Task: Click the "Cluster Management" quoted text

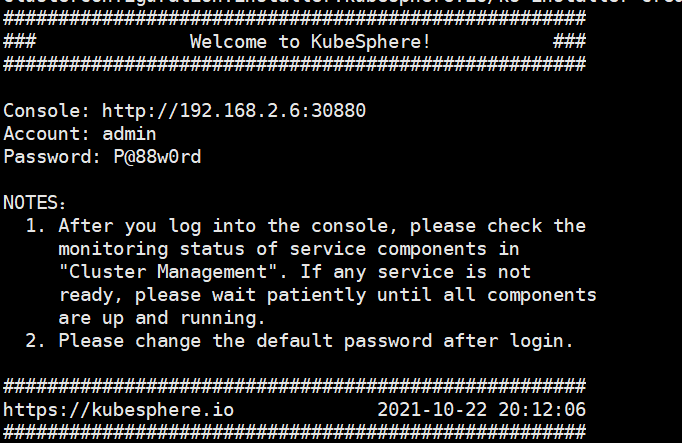Action: pyautogui.click(x=168, y=272)
